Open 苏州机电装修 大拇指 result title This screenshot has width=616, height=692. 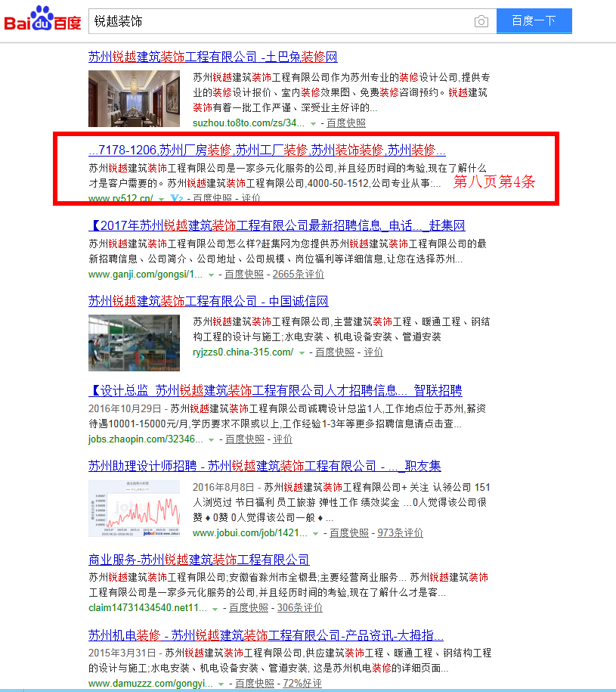pyautogui.click(x=266, y=635)
